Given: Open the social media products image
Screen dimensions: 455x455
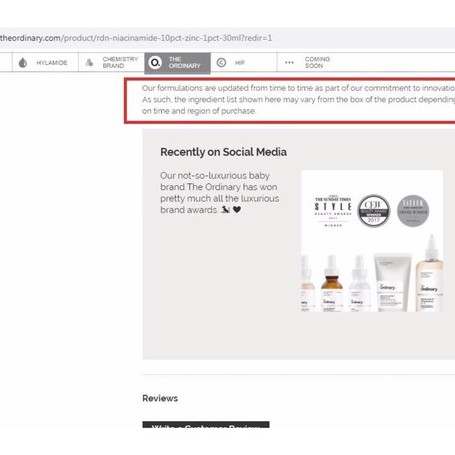Looking at the screenshot, I should (x=372, y=241).
